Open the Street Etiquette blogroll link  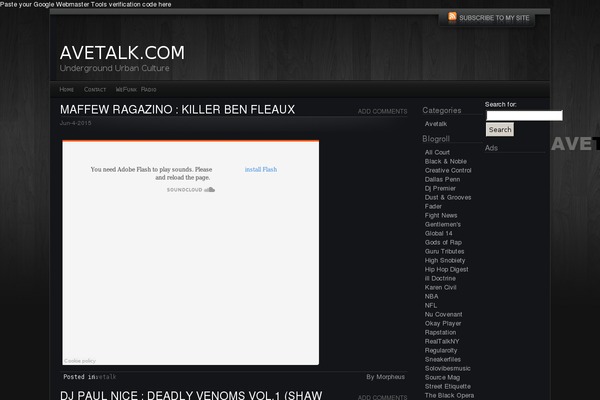(x=448, y=386)
